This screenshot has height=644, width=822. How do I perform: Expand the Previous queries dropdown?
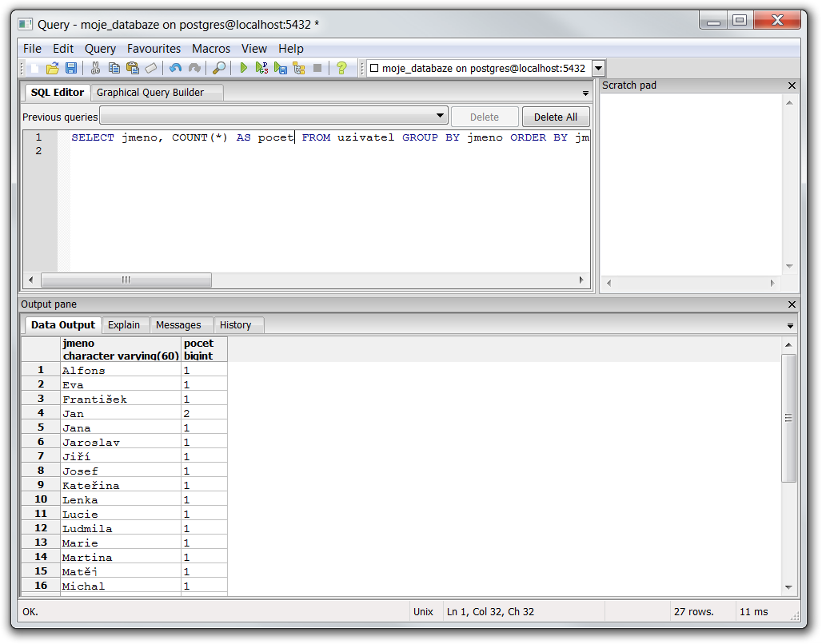[441, 117]
